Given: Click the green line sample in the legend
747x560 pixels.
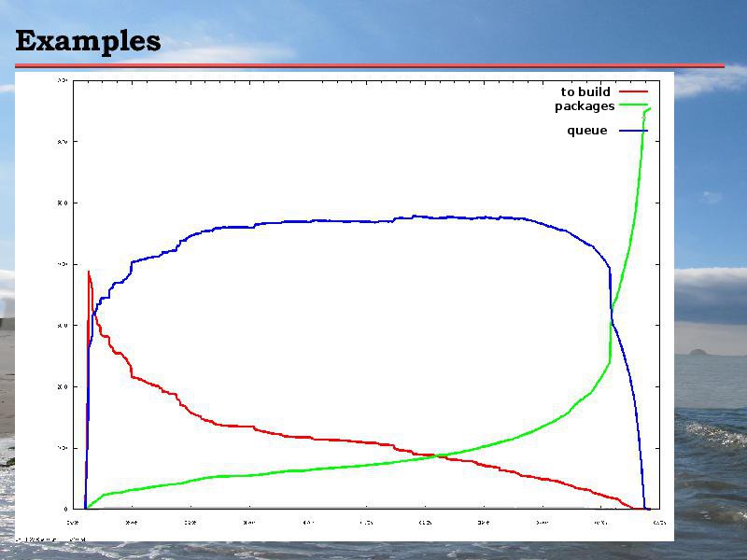Looking at the screenshot, I should (x=633, y=105).
